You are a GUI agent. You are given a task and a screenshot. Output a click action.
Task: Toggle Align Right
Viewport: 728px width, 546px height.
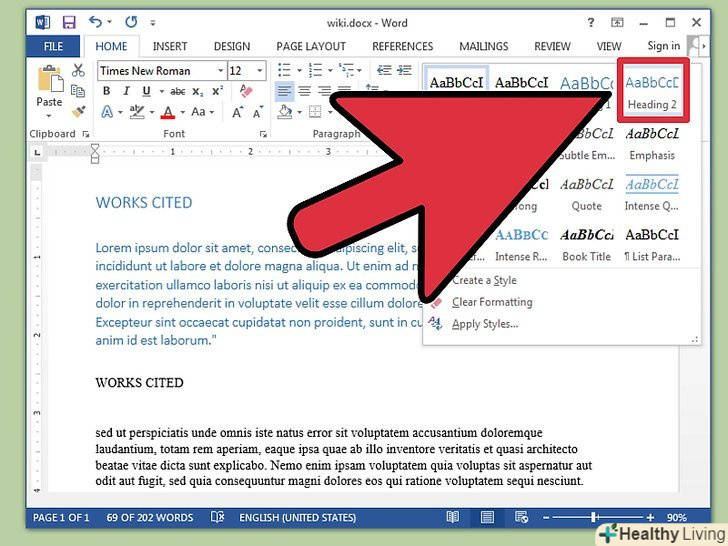(x=325, y=91)
